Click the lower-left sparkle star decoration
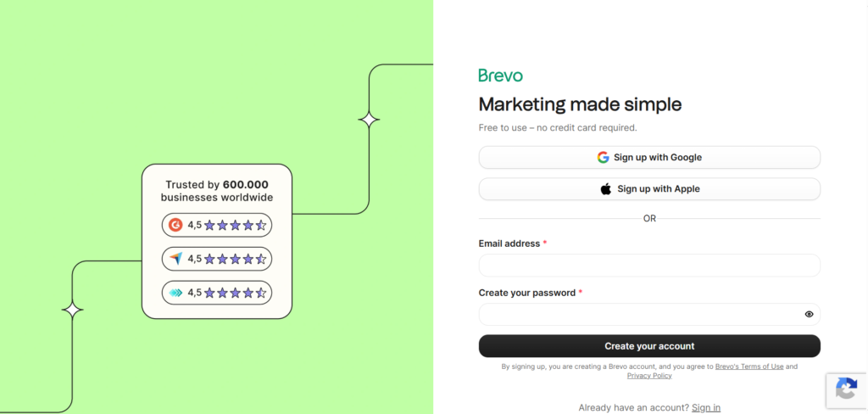The height and width of the screenshot is (414, 868). [73, 310]
